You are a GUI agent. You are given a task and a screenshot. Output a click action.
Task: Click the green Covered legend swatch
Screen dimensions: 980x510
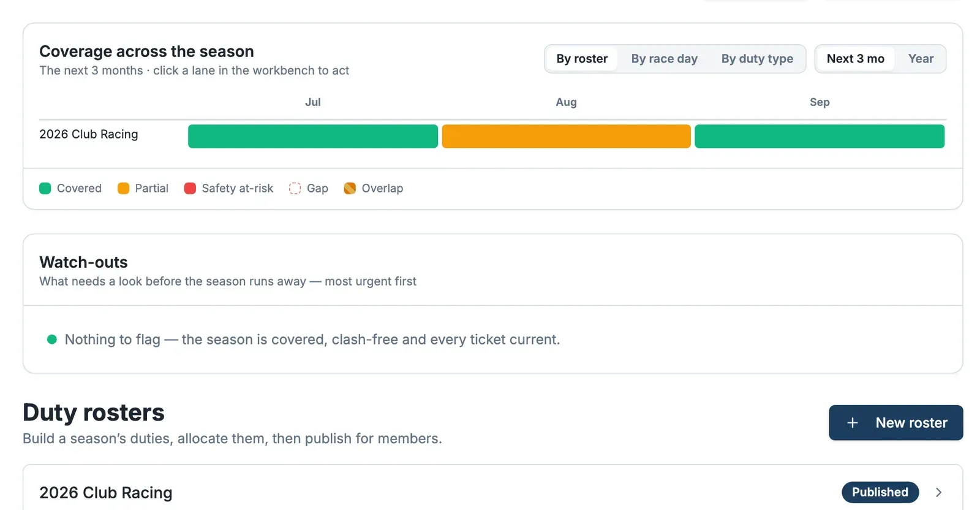tap(45, 188)
